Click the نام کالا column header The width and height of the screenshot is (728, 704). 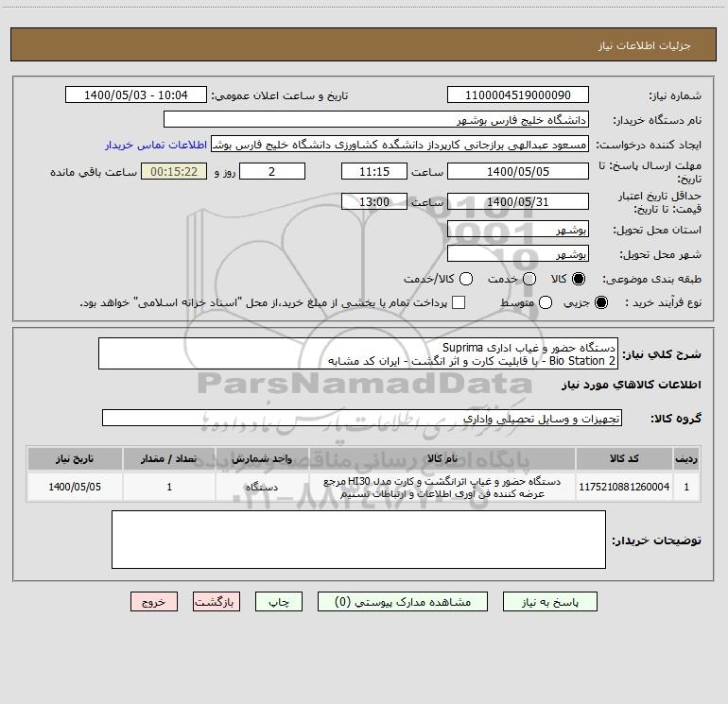tap(442, 458)
